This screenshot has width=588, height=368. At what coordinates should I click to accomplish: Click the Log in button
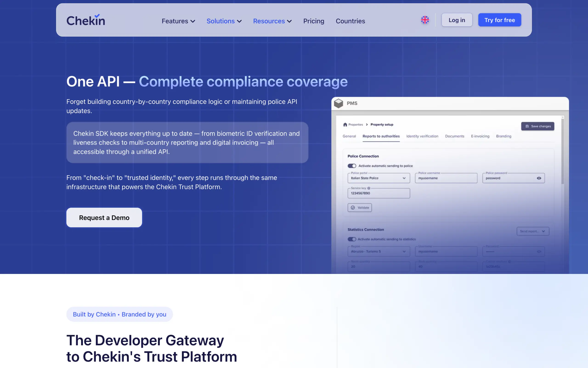[457, 20]
